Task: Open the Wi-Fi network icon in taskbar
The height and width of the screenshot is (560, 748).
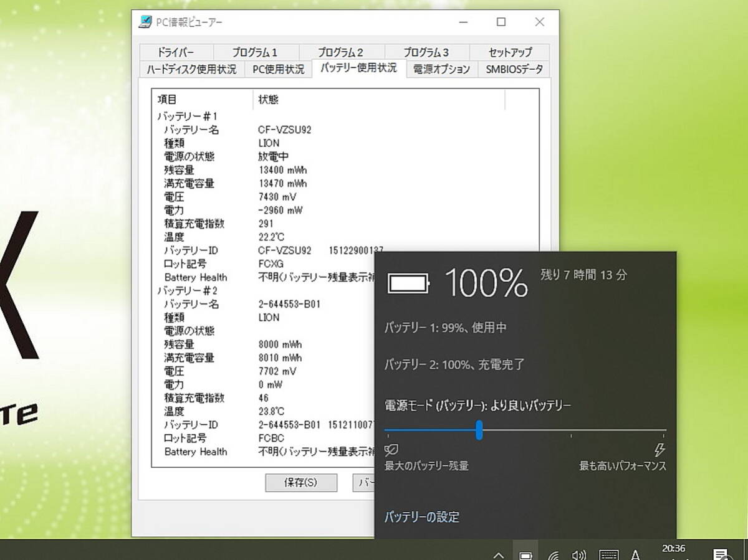Action: [x=553, y=555]
